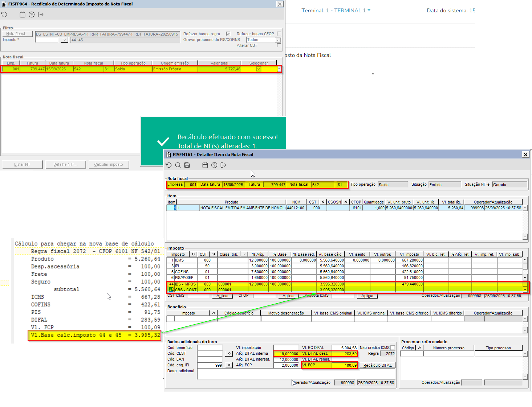Screen dimensions: 532x407
Task: Open Class. trib. lookup in Imposto grid header
Action: pyautogui.click(x=244, y=254)
